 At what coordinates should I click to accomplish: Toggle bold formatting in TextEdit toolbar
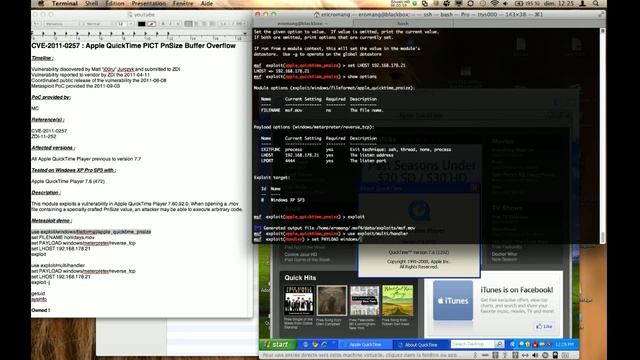click(x=163, y=24)
